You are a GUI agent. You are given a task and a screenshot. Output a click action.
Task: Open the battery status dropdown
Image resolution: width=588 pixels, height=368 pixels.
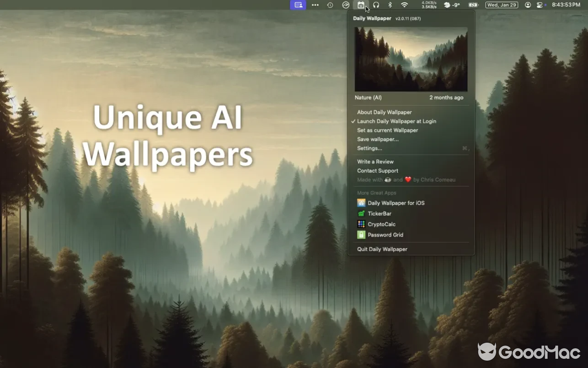tap(473, 5)
